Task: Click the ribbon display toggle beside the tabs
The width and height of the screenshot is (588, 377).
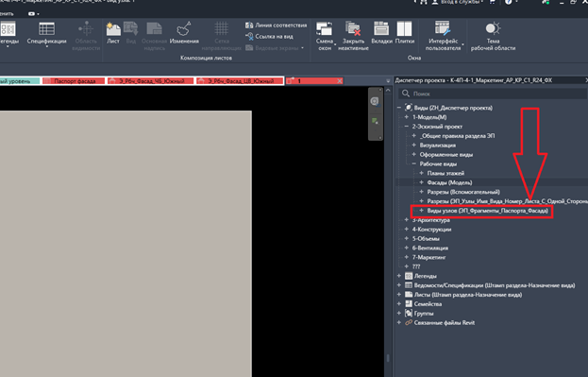Action: pyautogui.click(x=33, y=14)
